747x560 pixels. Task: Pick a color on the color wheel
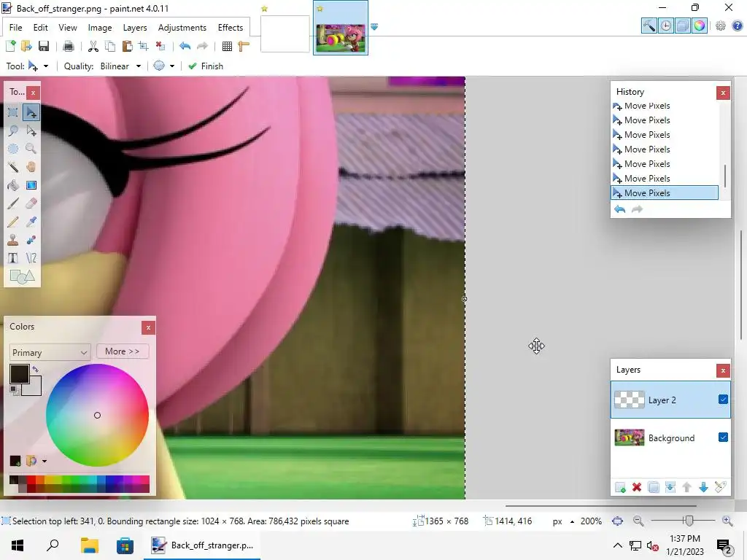pos(97,415)
